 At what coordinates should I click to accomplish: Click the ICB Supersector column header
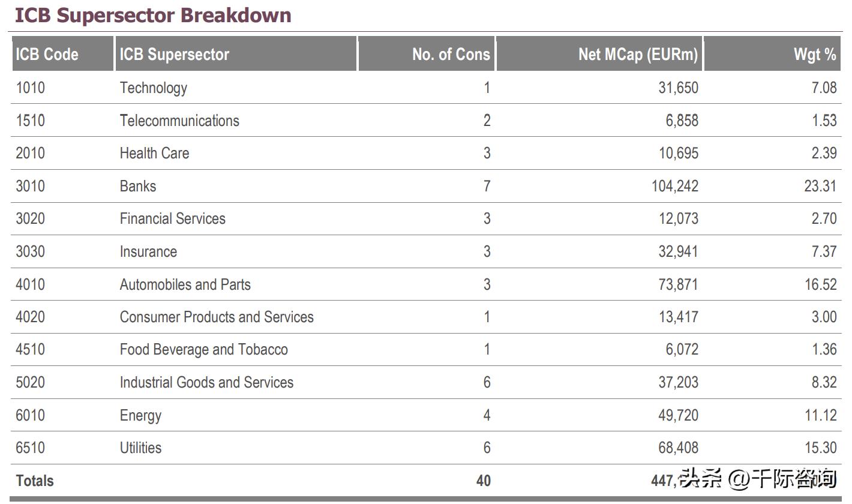point(174,54)
